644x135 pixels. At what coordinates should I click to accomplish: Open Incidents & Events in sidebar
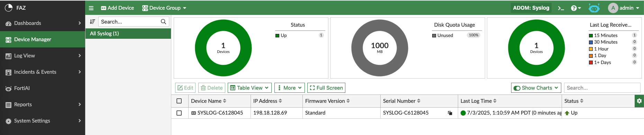click(43, 72)
